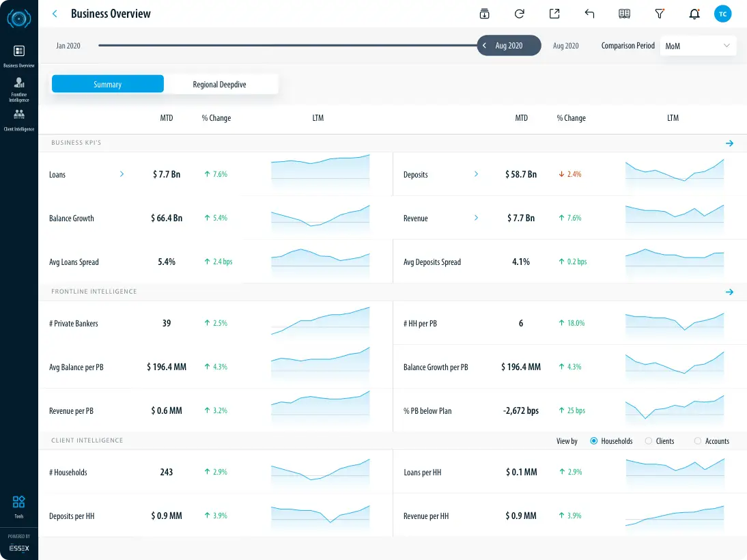747x560 pixels.
Task: Open the share/export icon
Action: 554,14
